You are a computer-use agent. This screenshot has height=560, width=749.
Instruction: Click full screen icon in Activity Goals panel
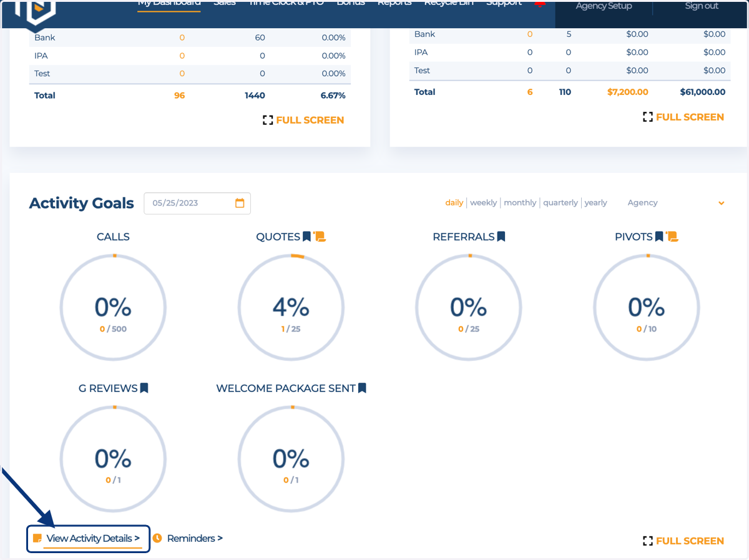648,541
